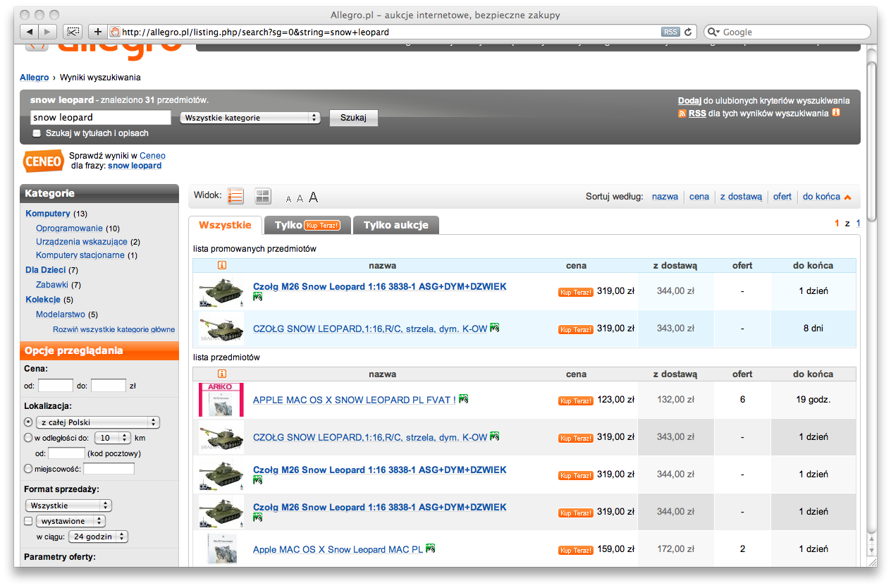Screen dimensions: 891x588
Task: Click green icon after 'Snow Leopard MAC PL'
Action: pyautogui.click(x=430, y=549)
